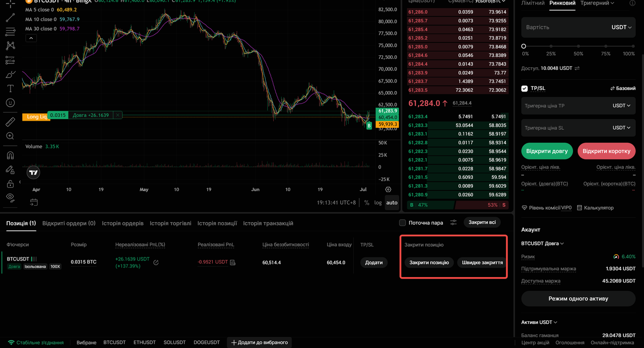
Task: Open the USDT dropdown in Вартість field
Action: pos(621,27)
